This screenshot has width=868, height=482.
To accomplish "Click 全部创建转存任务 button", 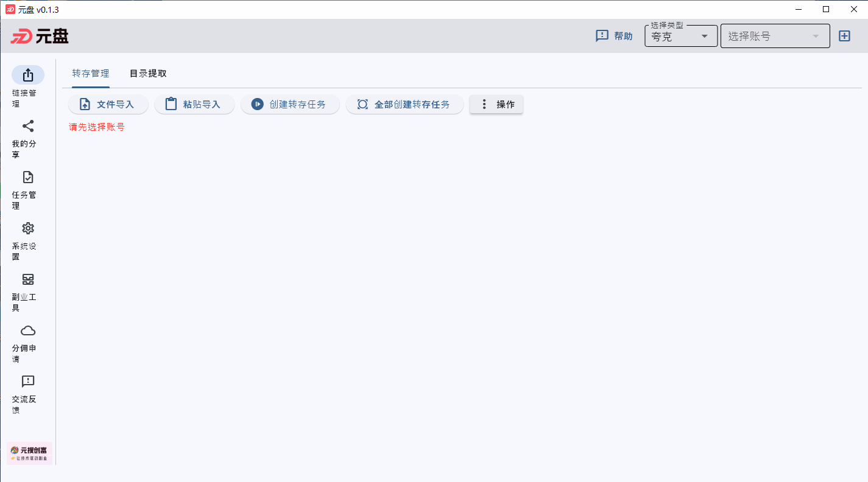I will coord(405,104).
